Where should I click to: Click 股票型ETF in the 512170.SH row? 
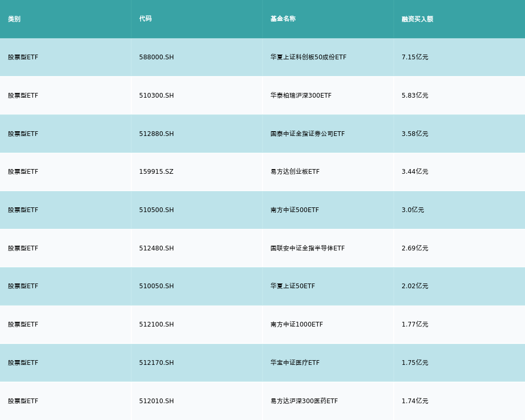pyautogui.click(x=23, y=363)
